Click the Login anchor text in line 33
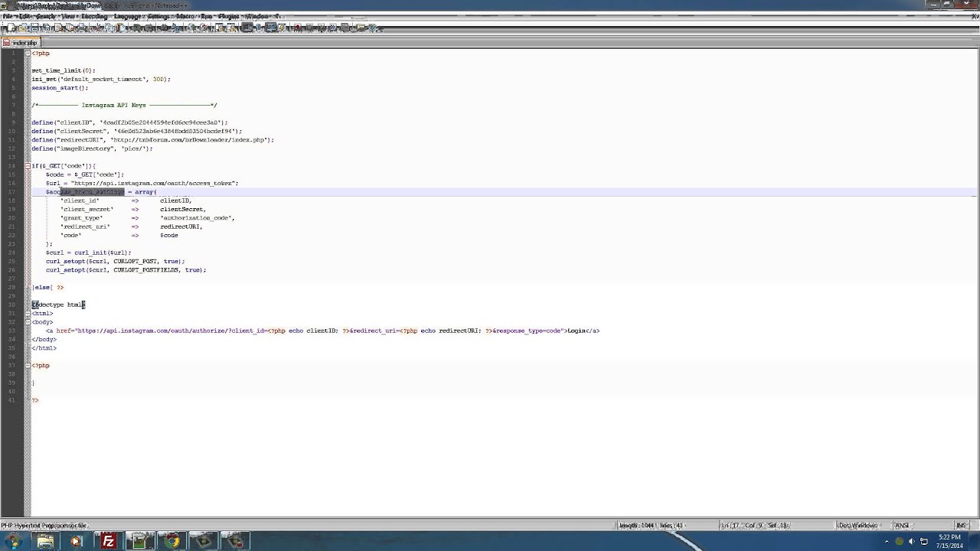The width and height of the screenshot is (980, 551). (576, 331)
